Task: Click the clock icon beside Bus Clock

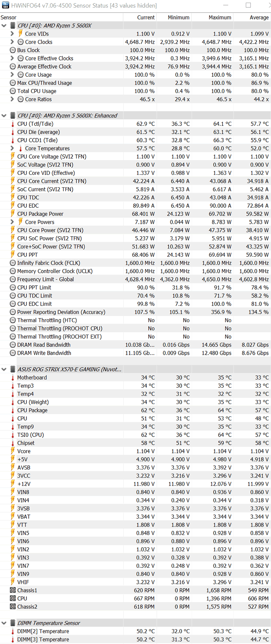Action: tap(13, 50)
